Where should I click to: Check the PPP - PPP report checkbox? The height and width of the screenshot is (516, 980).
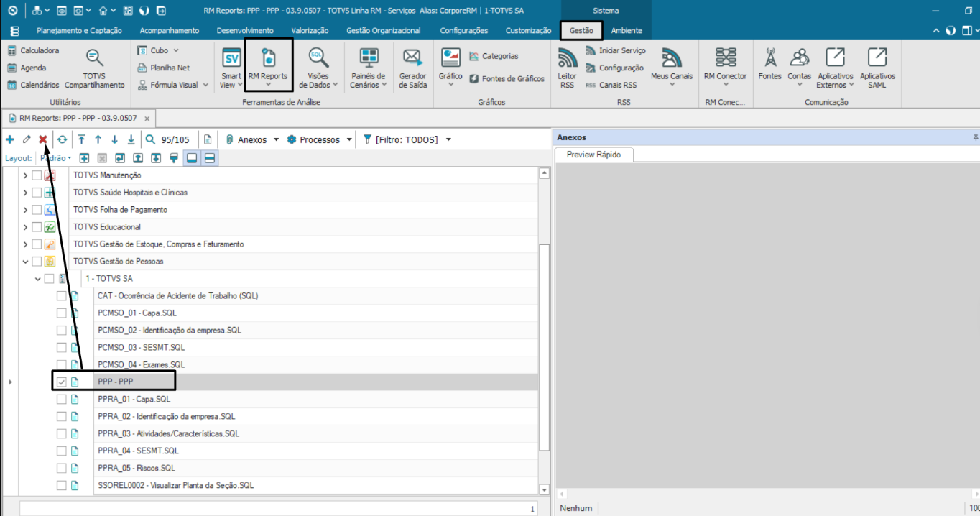pos(62,382)
